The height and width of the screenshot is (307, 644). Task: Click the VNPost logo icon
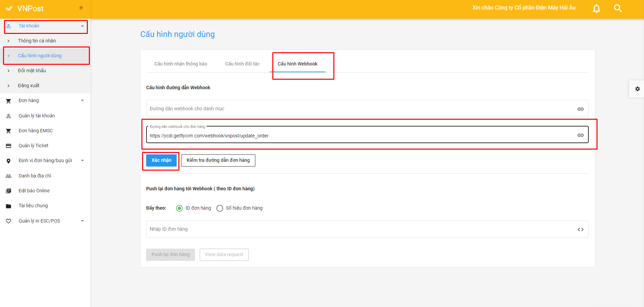[9, 8]
